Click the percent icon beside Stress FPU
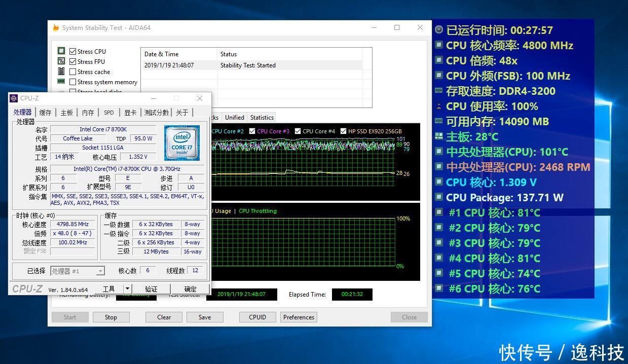 tap(61, 61)
